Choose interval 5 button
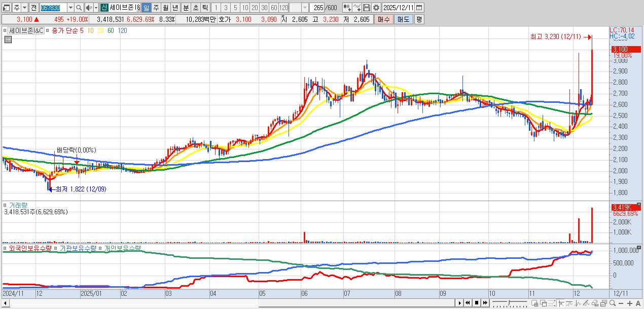 [235, 8]
